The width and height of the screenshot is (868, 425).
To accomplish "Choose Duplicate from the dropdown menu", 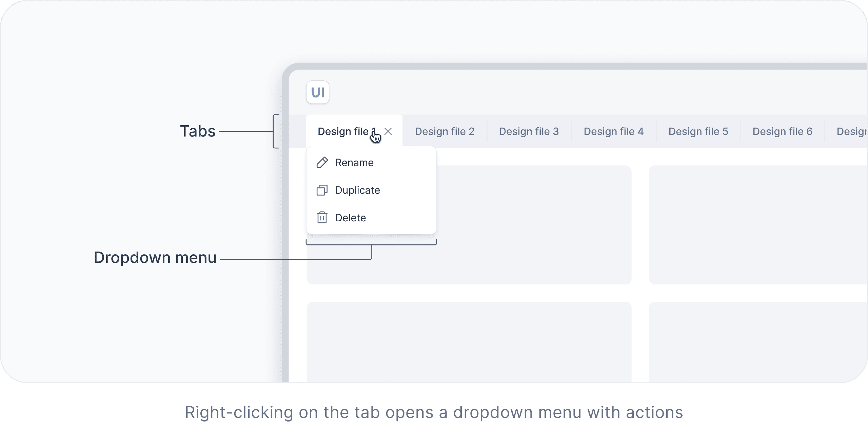I will 371,190.
